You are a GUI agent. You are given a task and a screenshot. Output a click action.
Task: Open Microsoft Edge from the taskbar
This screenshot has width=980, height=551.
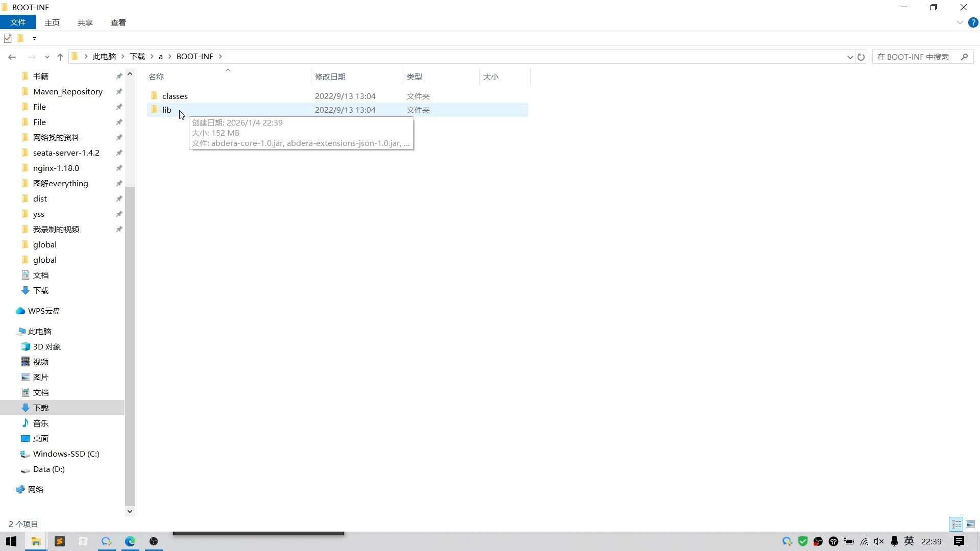(x=130, y=541)
